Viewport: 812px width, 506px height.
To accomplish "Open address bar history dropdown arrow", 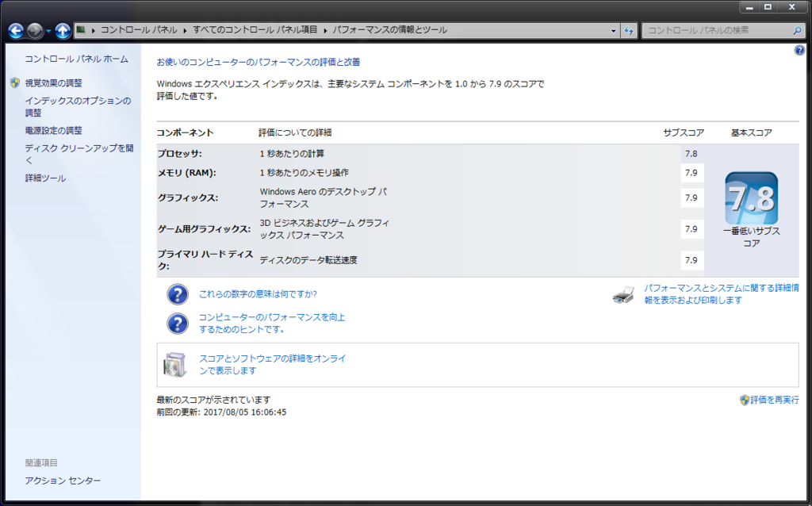I will 614,31.
